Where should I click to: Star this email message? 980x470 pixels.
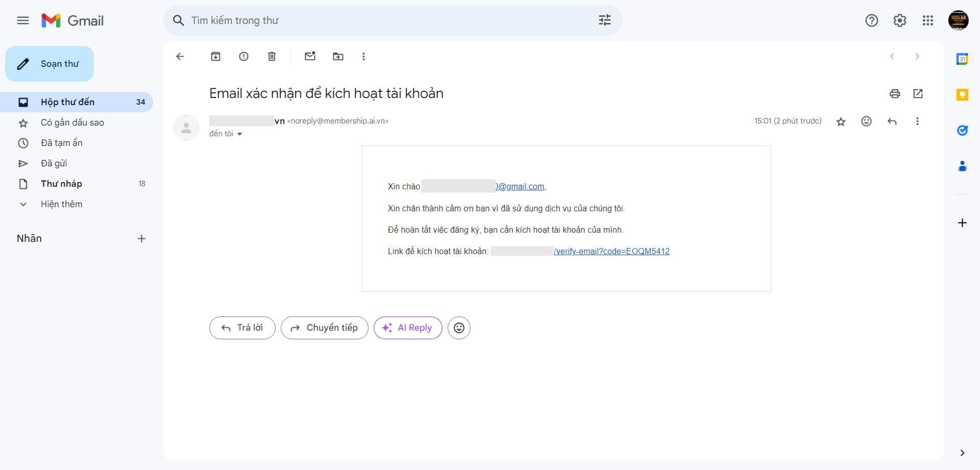click(x=841, y=121)
